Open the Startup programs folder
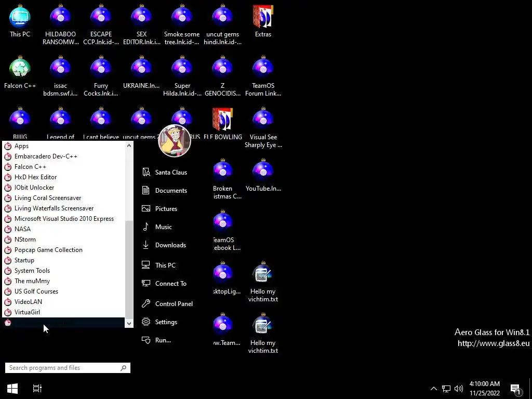 [63, 260]
